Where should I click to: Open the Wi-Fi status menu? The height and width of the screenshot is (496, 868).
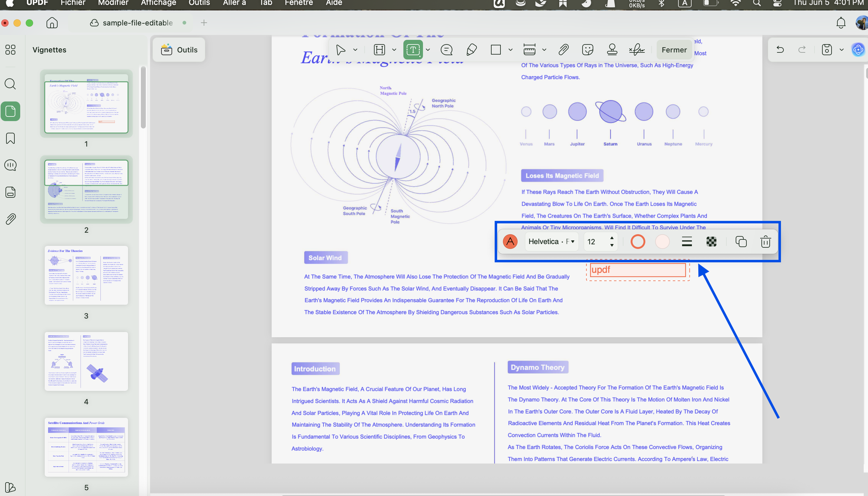pyautogui.click(x=735, y=3)
